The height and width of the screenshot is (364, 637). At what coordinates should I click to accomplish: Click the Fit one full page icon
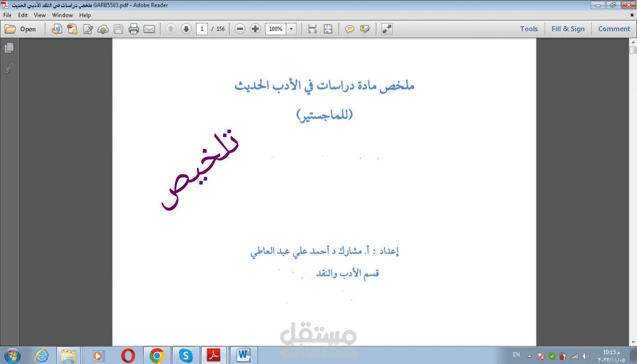[328, 29]
